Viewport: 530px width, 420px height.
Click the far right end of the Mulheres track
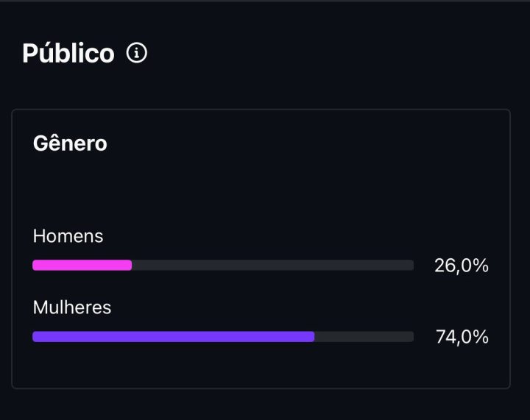point(411,337)
